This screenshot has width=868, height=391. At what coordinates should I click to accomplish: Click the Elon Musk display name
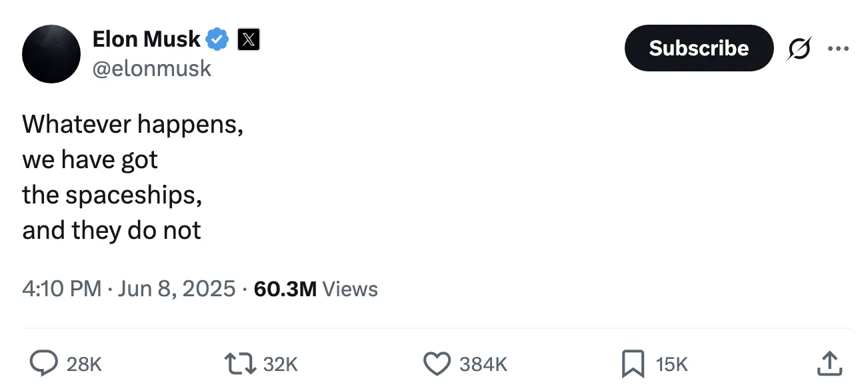pos(146,39)
